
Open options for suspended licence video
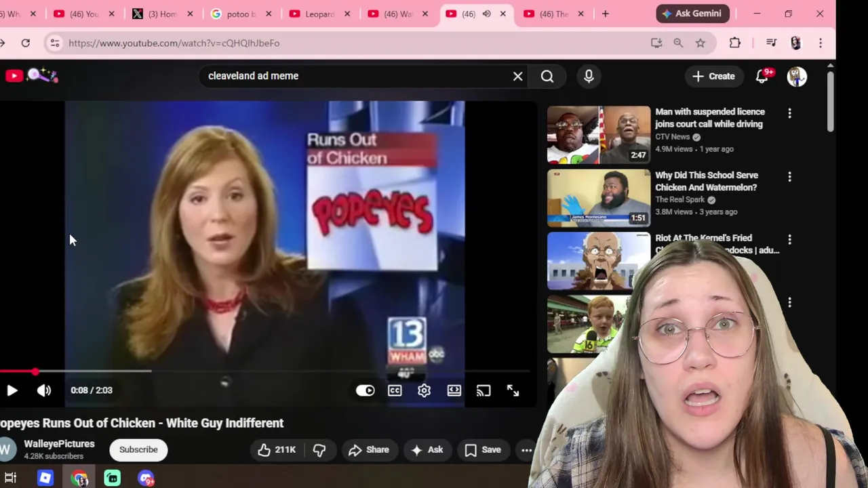click(x=789, y=113)
